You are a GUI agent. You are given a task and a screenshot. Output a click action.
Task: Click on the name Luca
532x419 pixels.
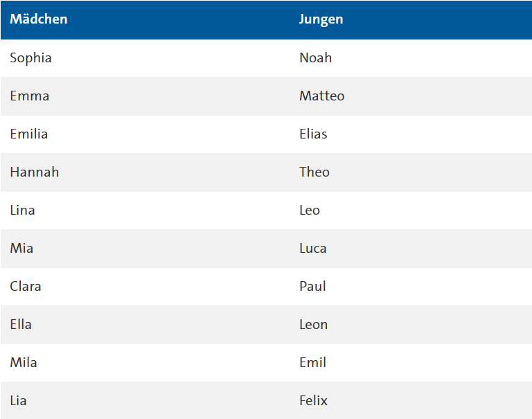[313, 249]
